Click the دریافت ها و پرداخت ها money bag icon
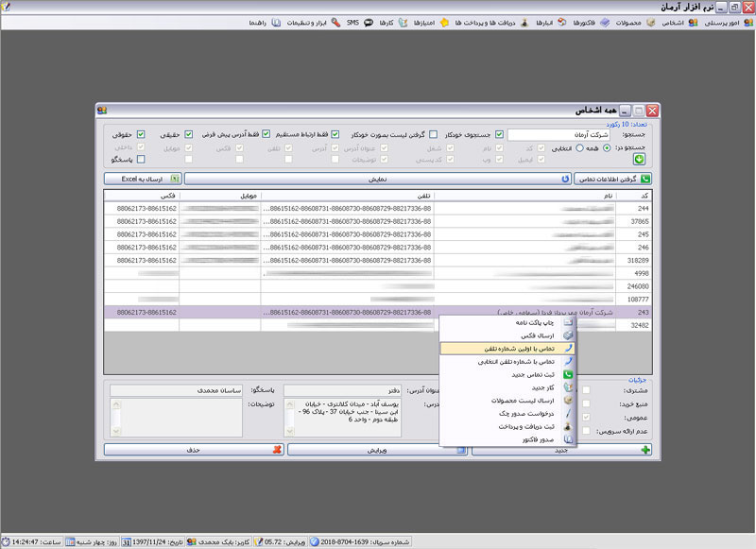The width and height of the screenshot is (756, 549). (524, 23)
